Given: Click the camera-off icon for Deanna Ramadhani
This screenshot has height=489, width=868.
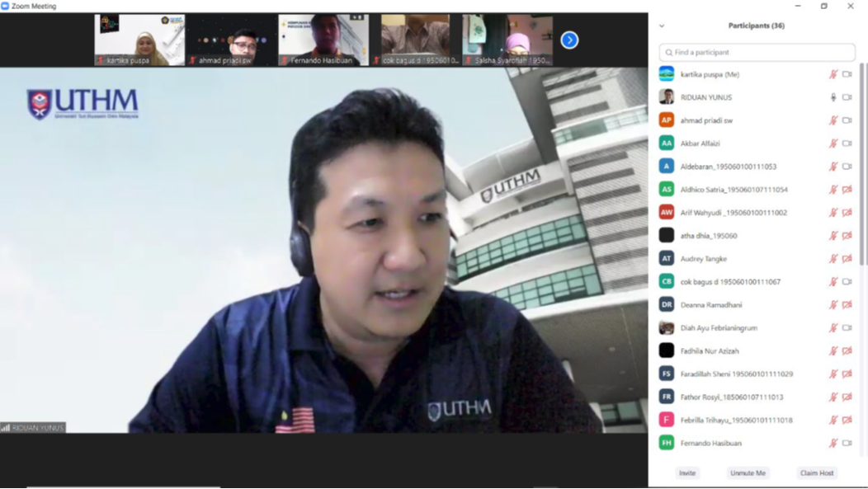Looking at the screenshot, I should (x=847, y=305).
